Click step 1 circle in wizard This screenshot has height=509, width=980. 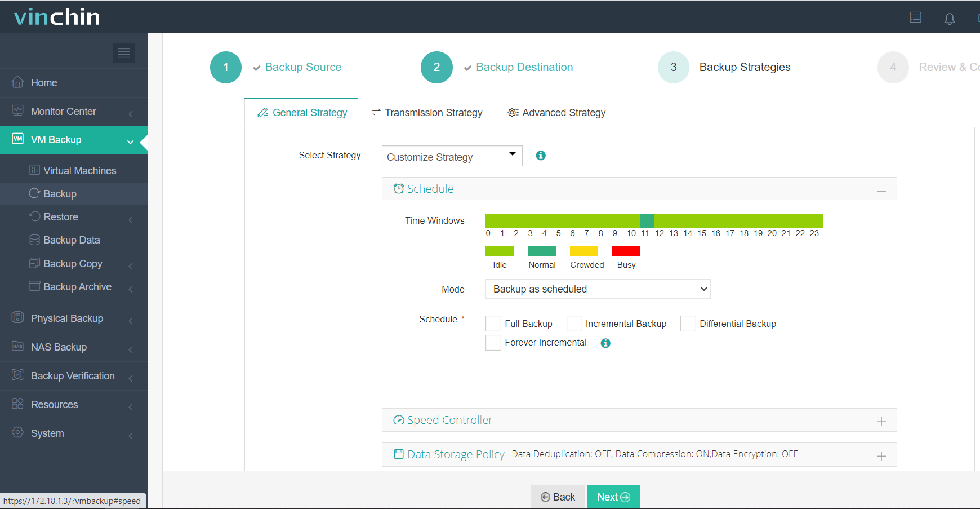(226, 67)
